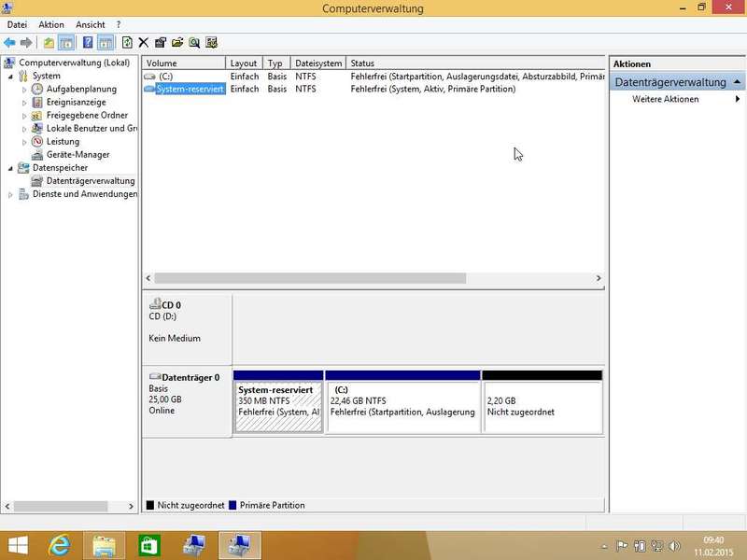Select Ereignisanzeige in the left tree
Image resolution: width=747 pixels, height=560 pixels.
point(76,103)
